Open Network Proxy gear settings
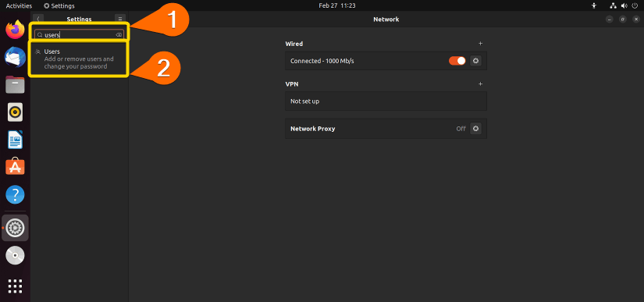The image size is (644, 302). click(475, 129)
